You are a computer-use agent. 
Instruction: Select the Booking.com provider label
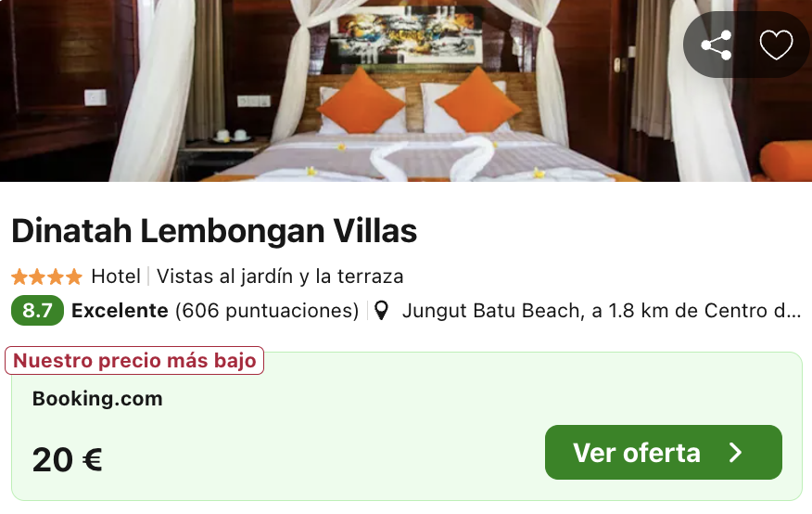click(97, 398)
